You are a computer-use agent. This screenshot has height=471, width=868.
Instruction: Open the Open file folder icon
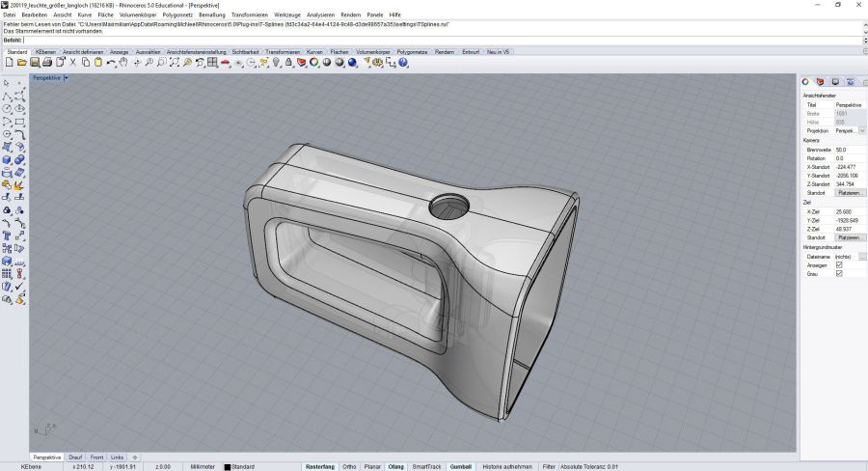(22, 62)
